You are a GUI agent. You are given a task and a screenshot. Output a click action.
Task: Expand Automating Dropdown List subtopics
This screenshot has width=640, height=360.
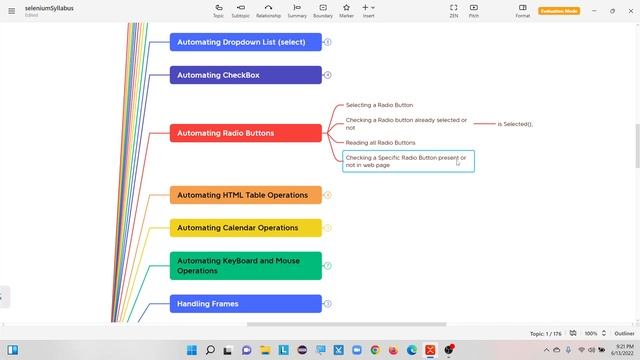327,42
